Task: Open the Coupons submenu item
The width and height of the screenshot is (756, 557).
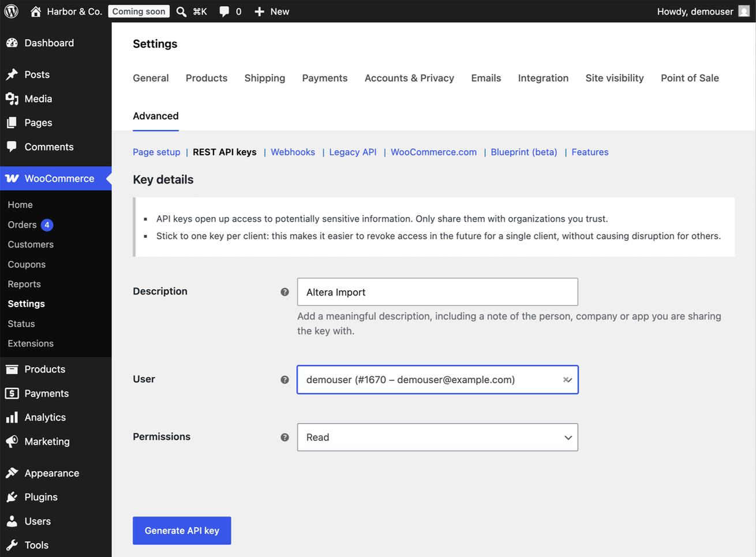Action: coord(27,264)
